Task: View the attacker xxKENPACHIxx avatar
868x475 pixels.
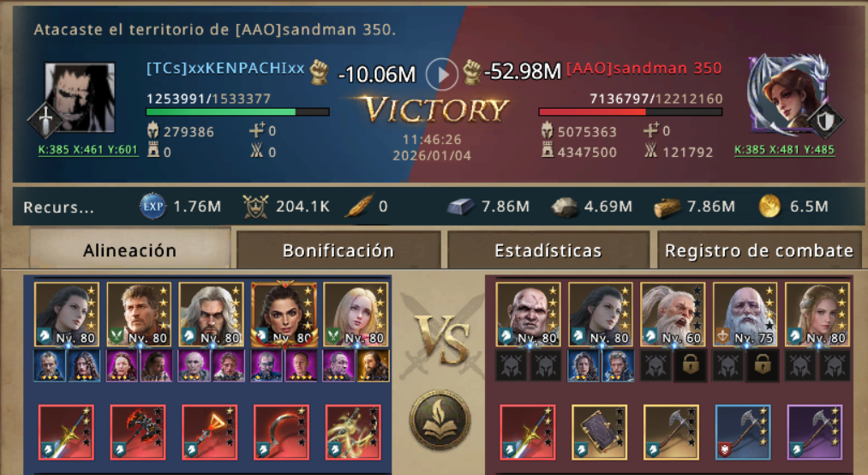Action: (80, 98)
